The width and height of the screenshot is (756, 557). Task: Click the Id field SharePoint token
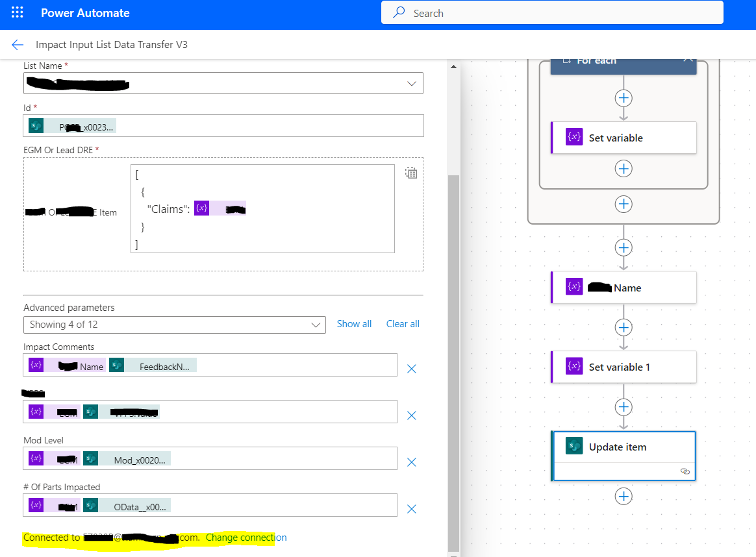click(x=72, y=126)
